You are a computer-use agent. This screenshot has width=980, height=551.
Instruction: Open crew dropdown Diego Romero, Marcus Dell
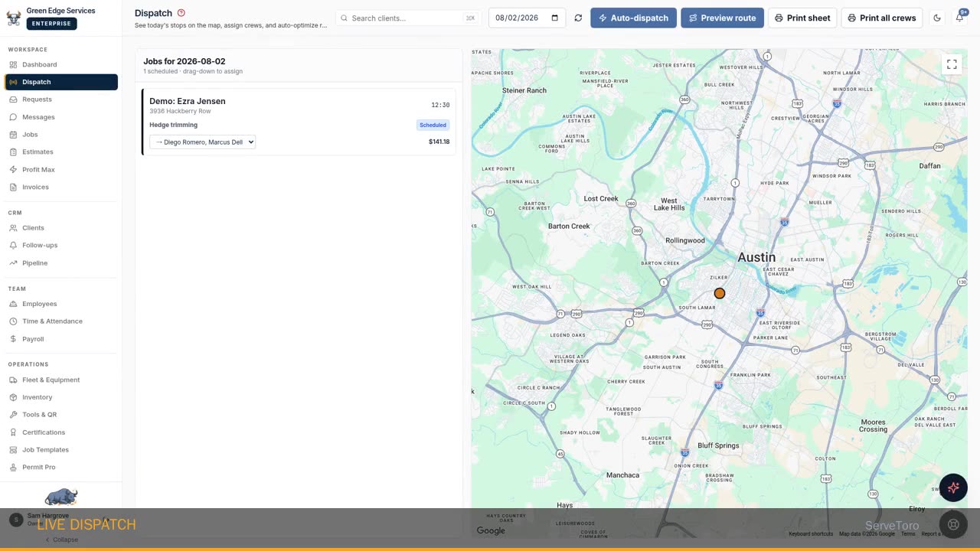pos(202,142)
